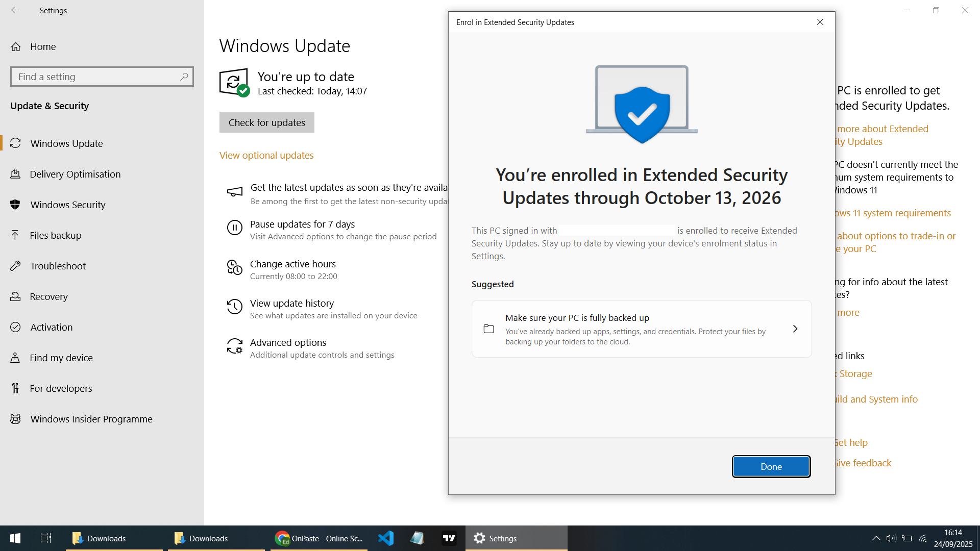Open the Recovery settings page
980x551 pixels.
[x=48, y=296]
